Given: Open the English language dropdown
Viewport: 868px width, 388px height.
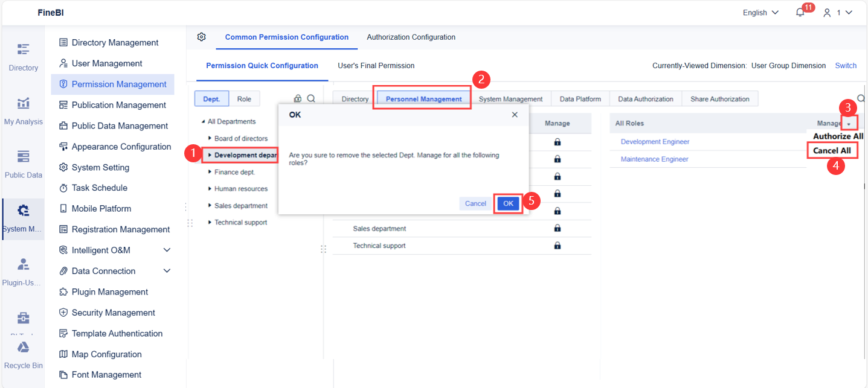Looking at the screenshot, I should click(x=759, y=12).
